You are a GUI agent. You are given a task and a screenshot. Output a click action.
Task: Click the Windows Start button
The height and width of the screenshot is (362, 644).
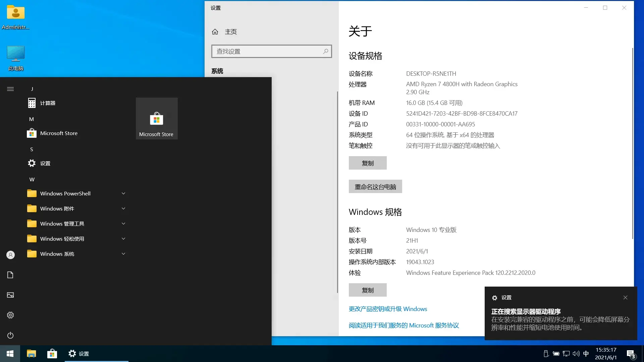(10, 354)
